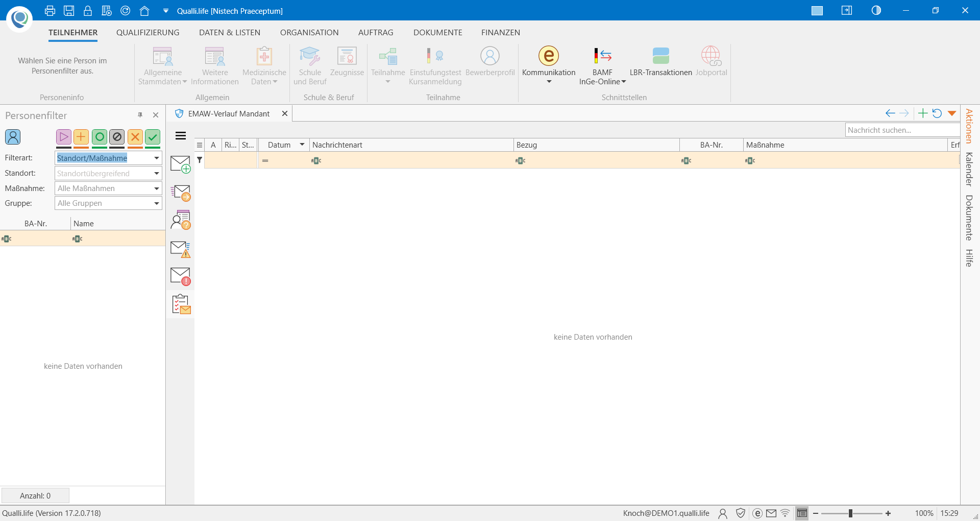The image size is (980, 521).
Task: Open the Dokumente side panel
Action: click(x=969, y=218)
